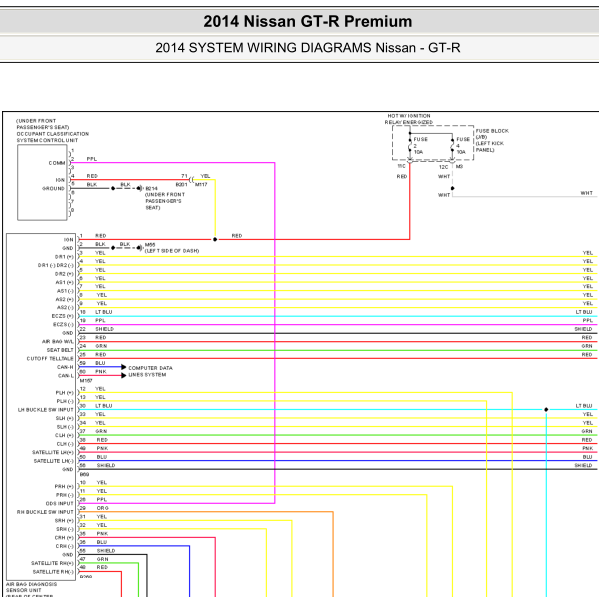The image size is (599, 597).
Task: Click the 'AIR BAG W/L' pin label
Action: 58,342
